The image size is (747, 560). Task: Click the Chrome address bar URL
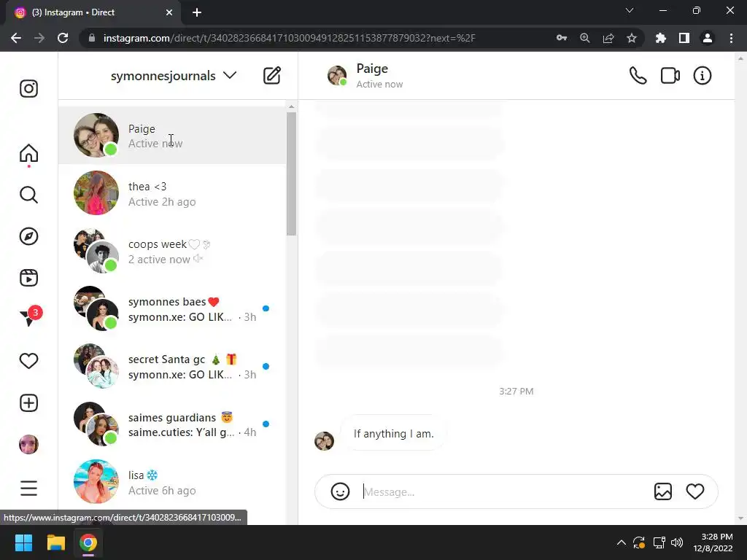(x=289, y=38)
